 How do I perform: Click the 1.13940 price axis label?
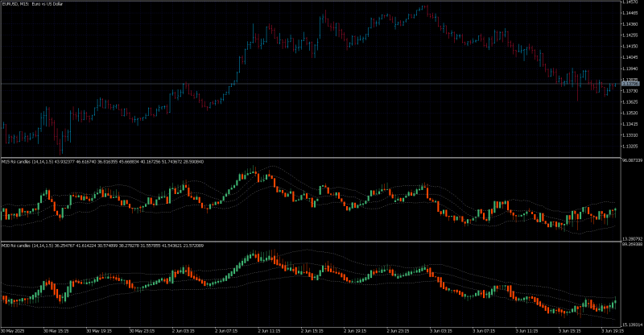pyautogui.click(x=630, y=68)
